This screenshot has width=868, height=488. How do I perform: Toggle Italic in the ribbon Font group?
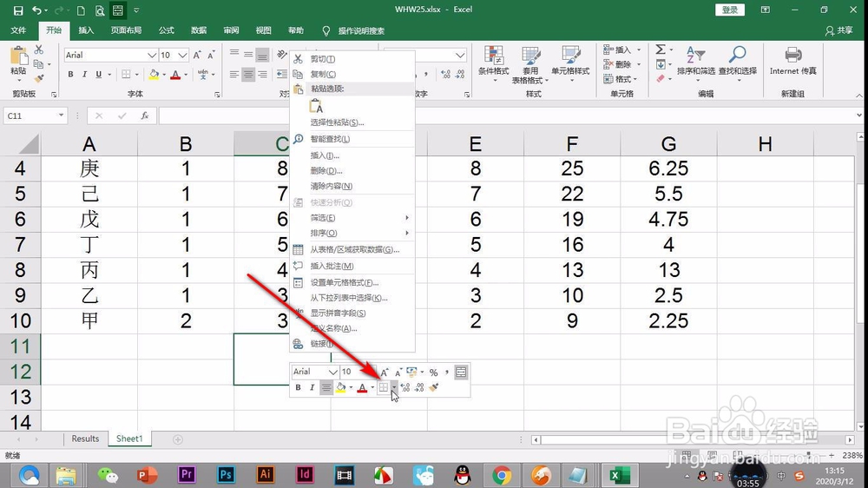[84, 74]
